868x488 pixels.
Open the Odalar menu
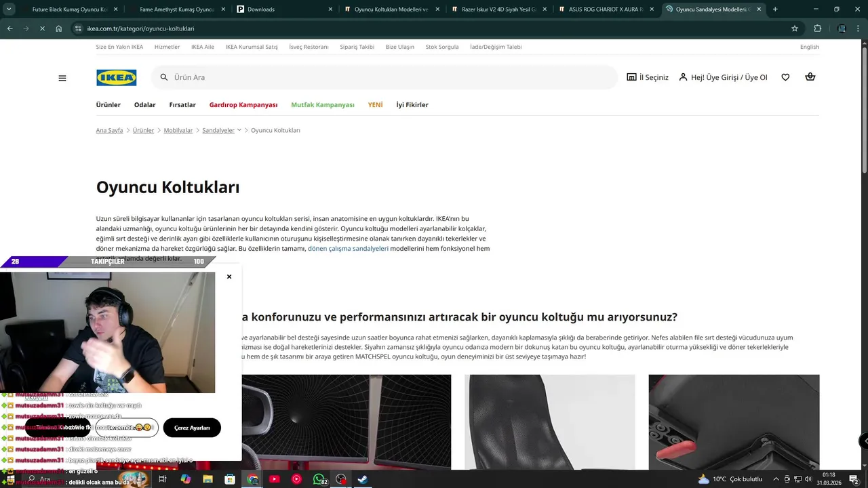[x=144, y=105]
